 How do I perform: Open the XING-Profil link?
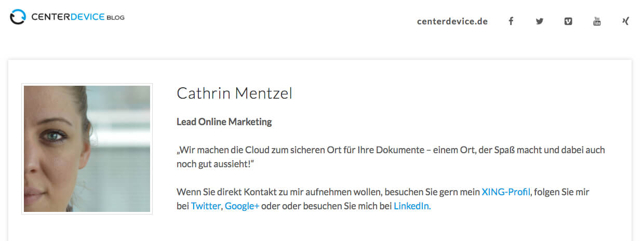point(506,192)
